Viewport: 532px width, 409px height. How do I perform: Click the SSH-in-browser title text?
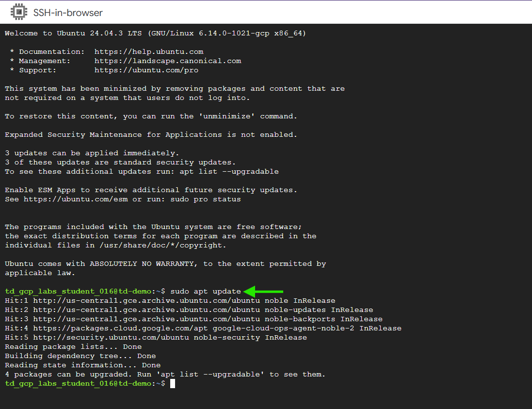coord(68,13)
